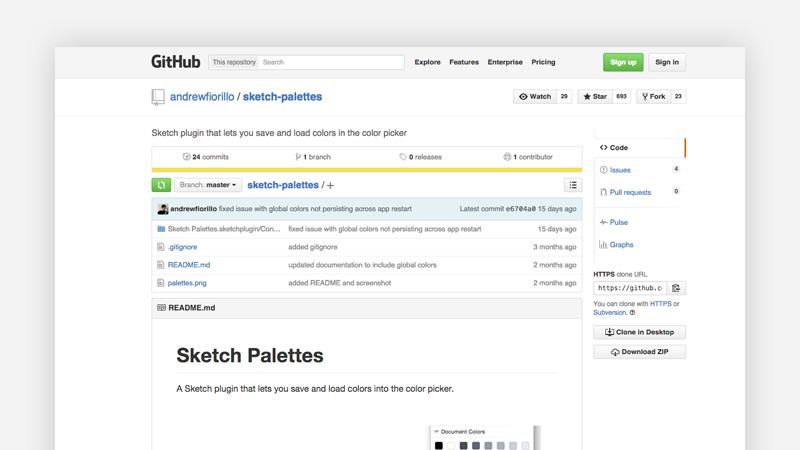Open the .gitignore file
The height and width of the screenshot is (450, 800).
tap(183, 247)
